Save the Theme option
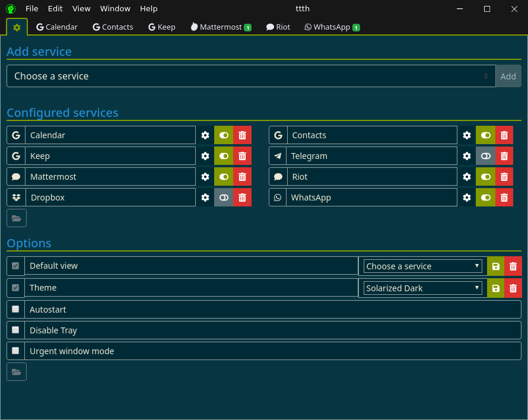 tap(496, 288)
